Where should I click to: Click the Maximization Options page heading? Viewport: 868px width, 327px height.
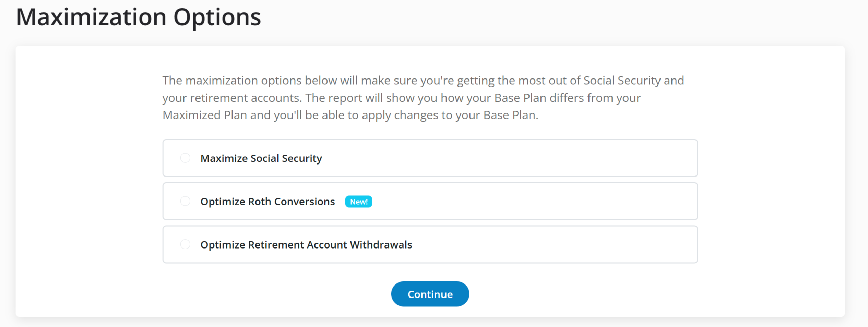coord(139,17)
